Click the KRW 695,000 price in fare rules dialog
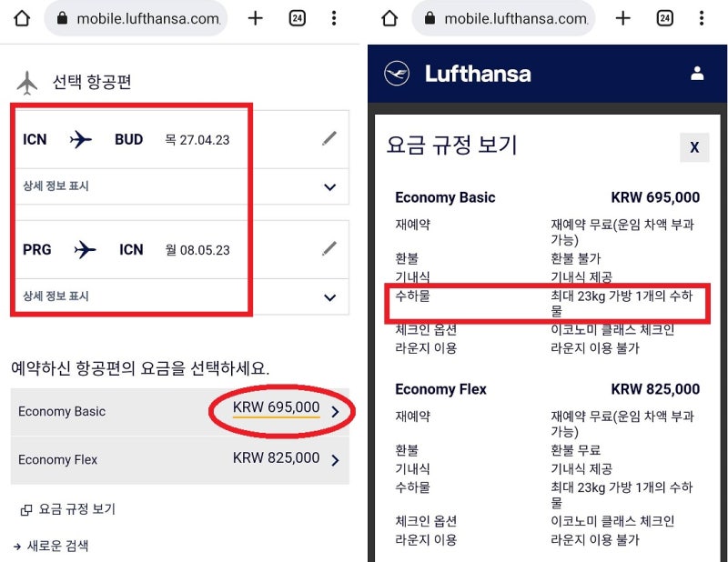The image size is (728, 562). point(655,197)
